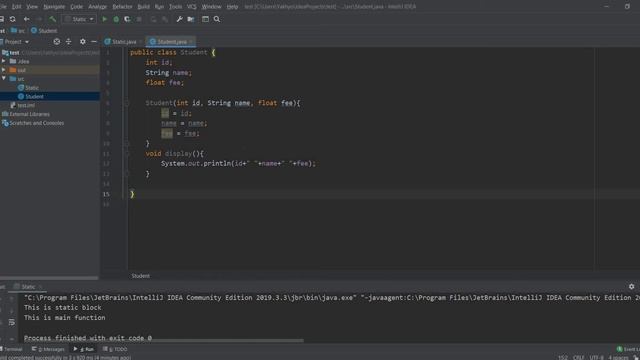Click the src breadcrumb in navigation bar
Screen dimensions: 640x360
[18, 31]
